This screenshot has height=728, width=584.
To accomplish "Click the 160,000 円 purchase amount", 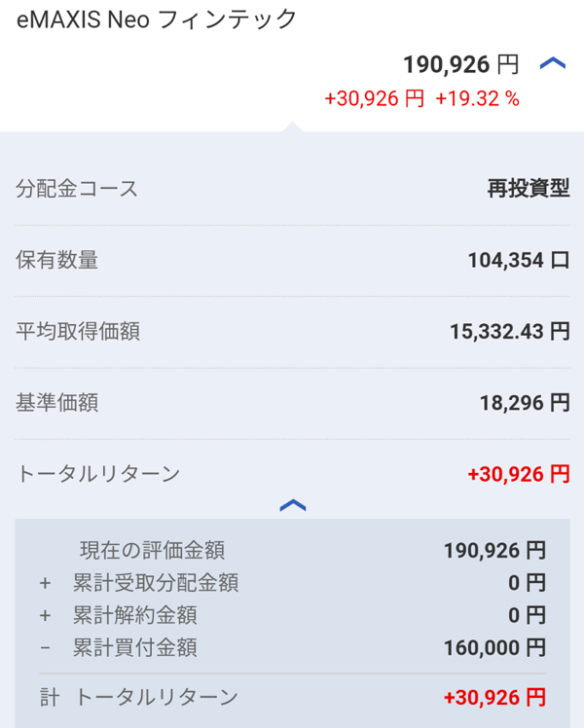I will pos(494,648).
